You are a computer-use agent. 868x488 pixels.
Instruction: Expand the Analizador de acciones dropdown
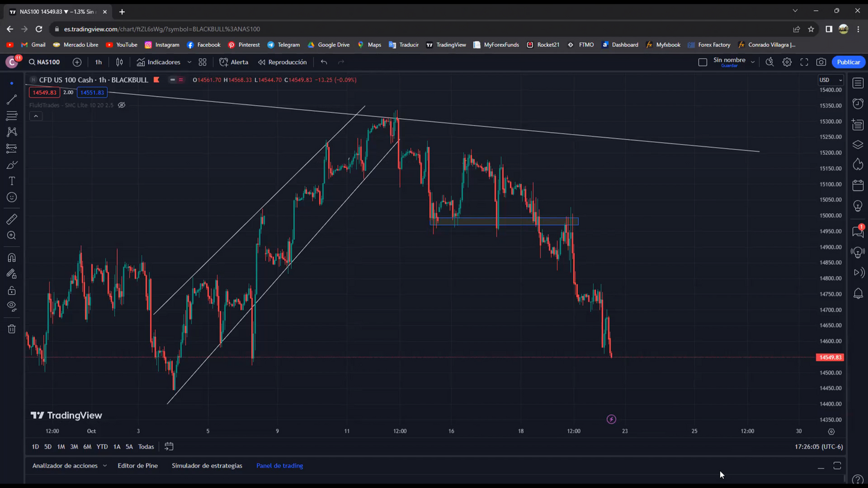[x=105, y=466]
